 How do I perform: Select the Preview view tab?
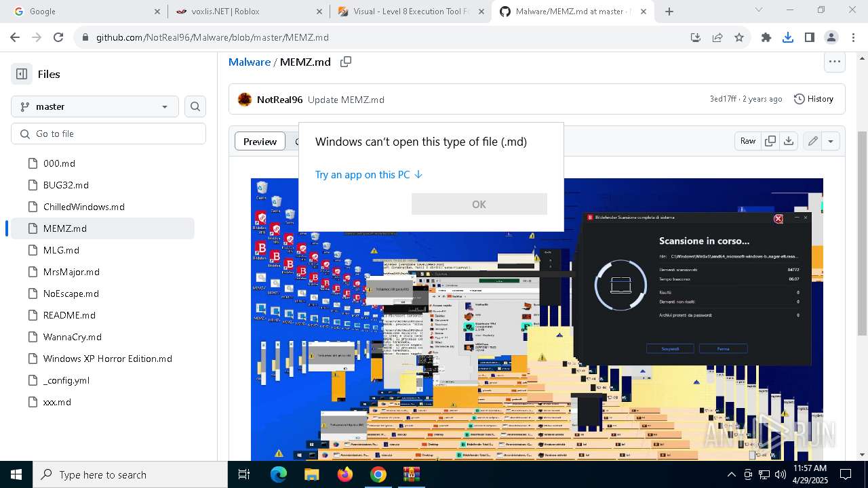(x=260, y=141)
